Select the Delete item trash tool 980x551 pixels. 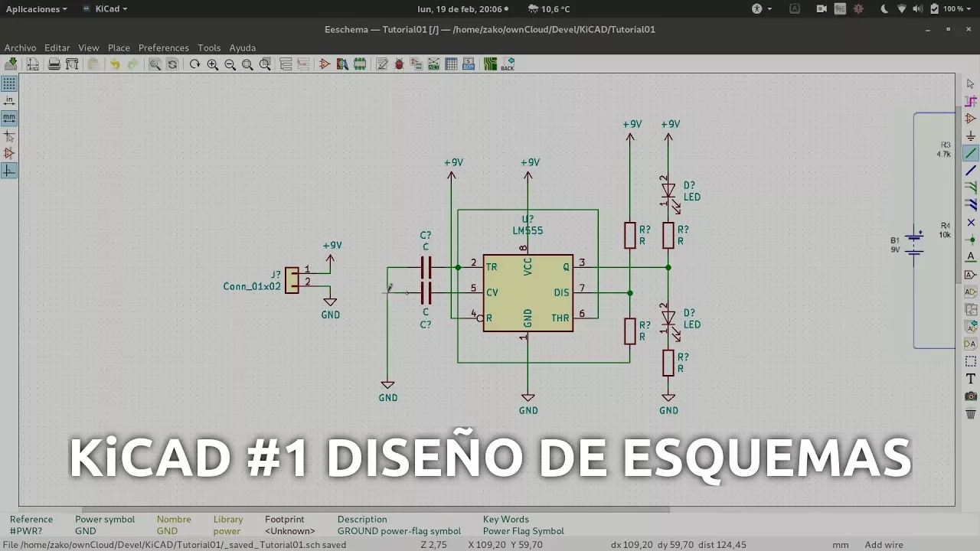[x=971, y=413]
